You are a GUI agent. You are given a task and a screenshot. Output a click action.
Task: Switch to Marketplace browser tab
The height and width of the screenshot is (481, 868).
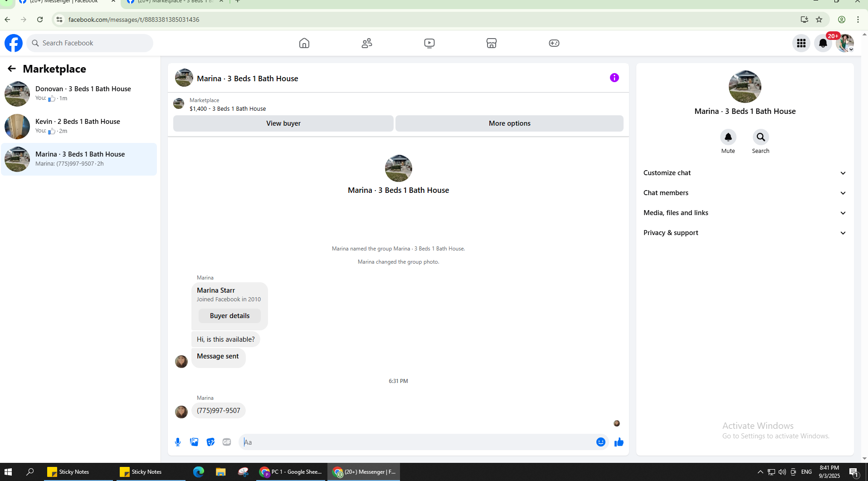tap(175, 2)
